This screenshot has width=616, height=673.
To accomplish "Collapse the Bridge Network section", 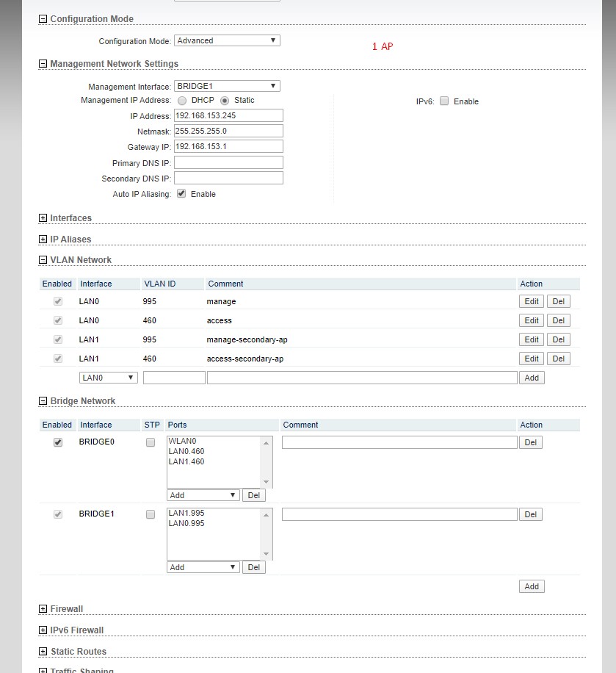I will click(43, 401).
